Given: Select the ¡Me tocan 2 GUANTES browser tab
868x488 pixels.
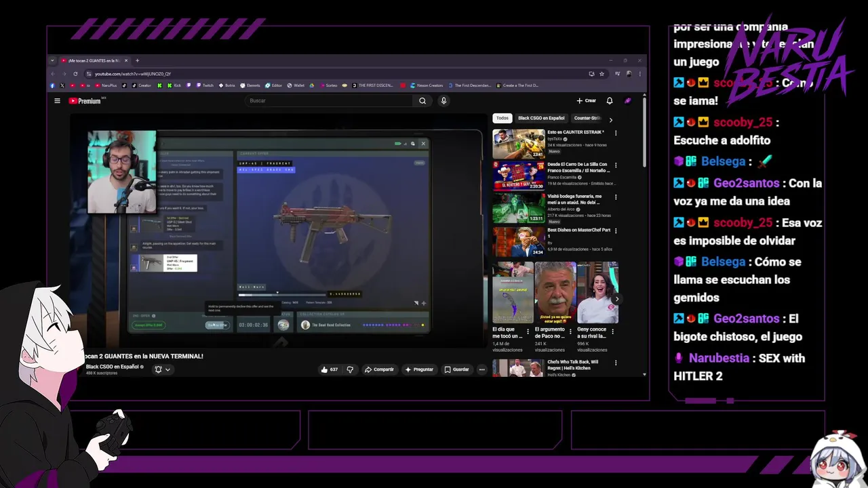Looking at the screenshot, I should click(x=94, y=60).
